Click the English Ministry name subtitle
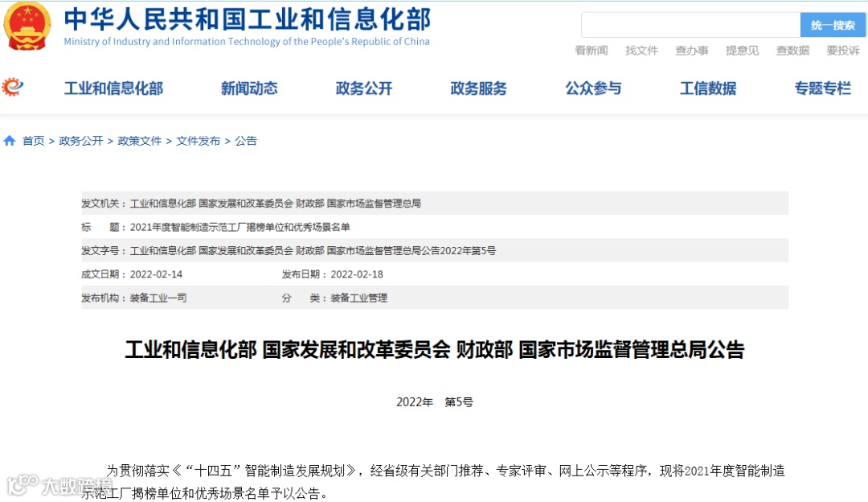Image resolution: width=868 pixels, height=502 pixels. pyautogui.click(x=247, y=42)
